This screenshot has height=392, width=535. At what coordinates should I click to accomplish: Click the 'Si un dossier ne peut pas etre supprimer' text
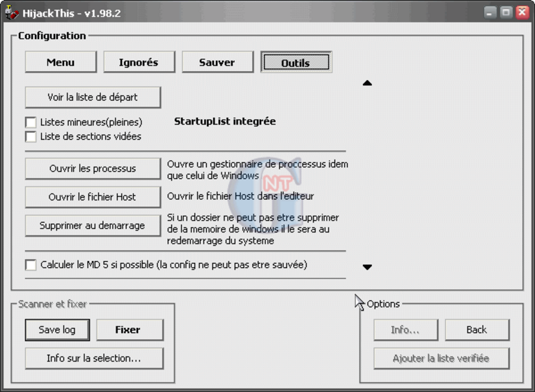coord(253,229)
